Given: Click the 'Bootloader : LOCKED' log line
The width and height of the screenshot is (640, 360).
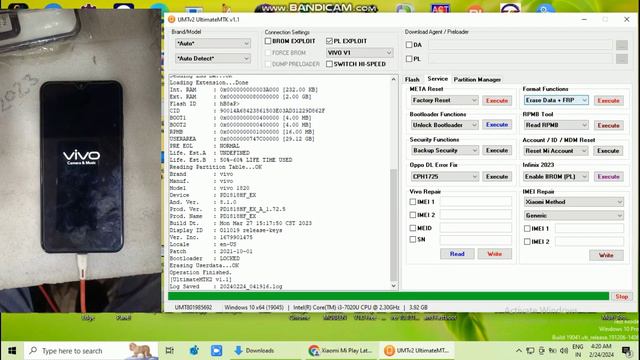Looking at the screenshot, I should pyautogui.click(x=204, y=258).
